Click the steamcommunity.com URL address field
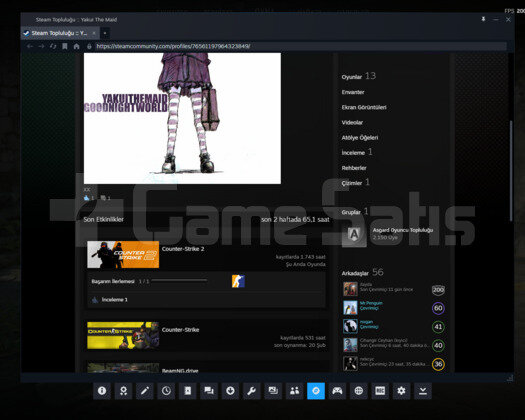The image size is (525, 420). click(x=300, y=46)
